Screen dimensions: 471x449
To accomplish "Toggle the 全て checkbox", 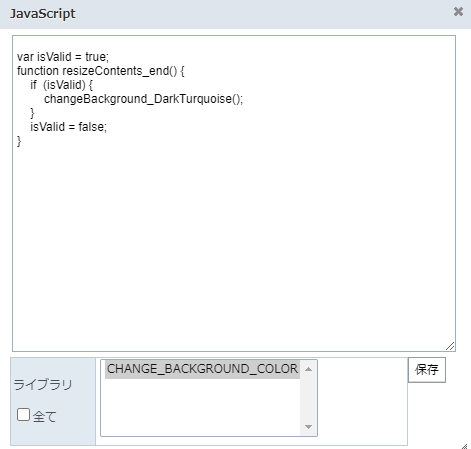I will point(23,415).
